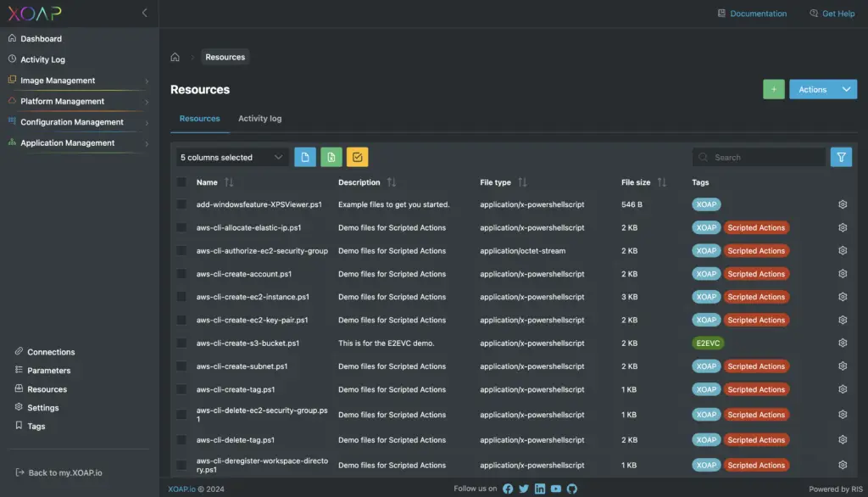The image size is (868, 497).
Task: Open the XOAP.io footer link
Action: point(181,489)
